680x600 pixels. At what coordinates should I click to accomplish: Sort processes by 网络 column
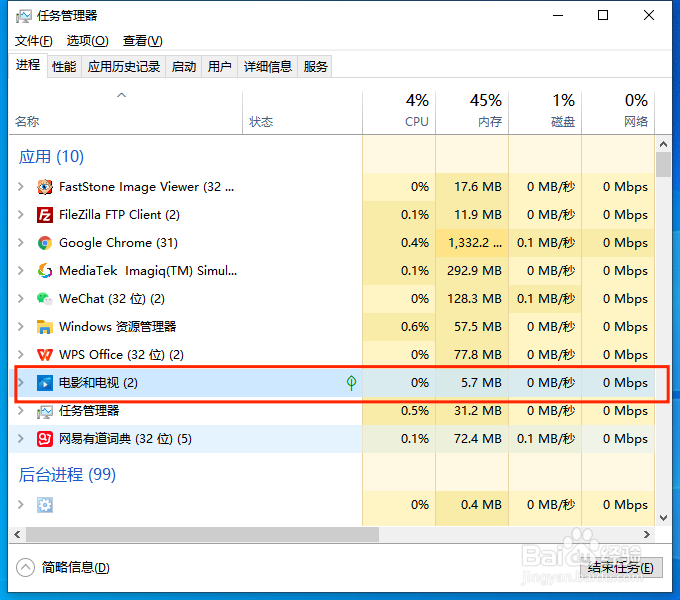click(618, 113)
